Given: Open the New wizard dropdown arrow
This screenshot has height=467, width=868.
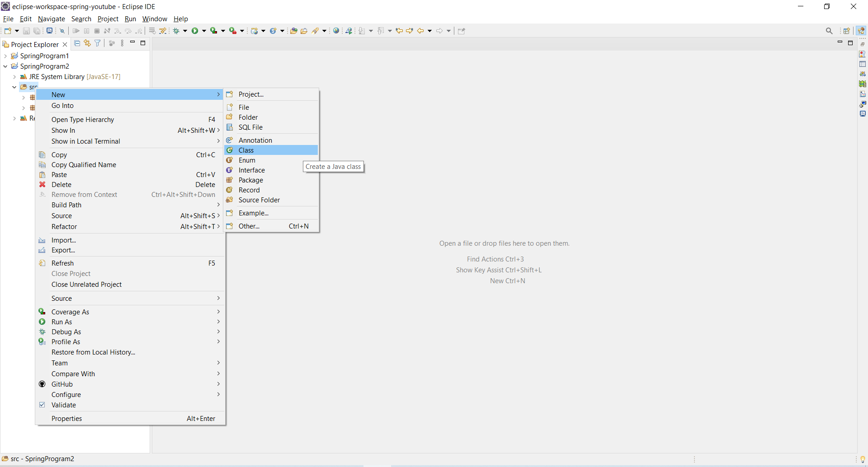Looking at the screenshot, I should (x=17, y=31).
